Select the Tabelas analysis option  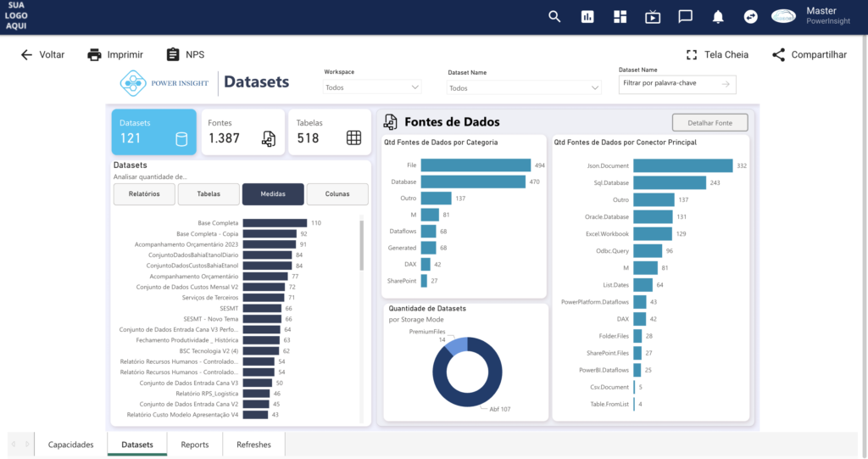pyautogui.click(x=209, y=194)
